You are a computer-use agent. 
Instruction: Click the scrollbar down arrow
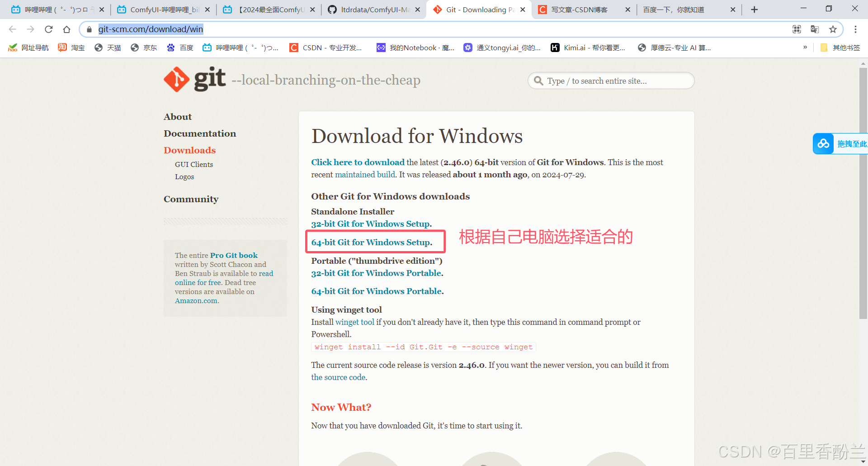[863, 461]
